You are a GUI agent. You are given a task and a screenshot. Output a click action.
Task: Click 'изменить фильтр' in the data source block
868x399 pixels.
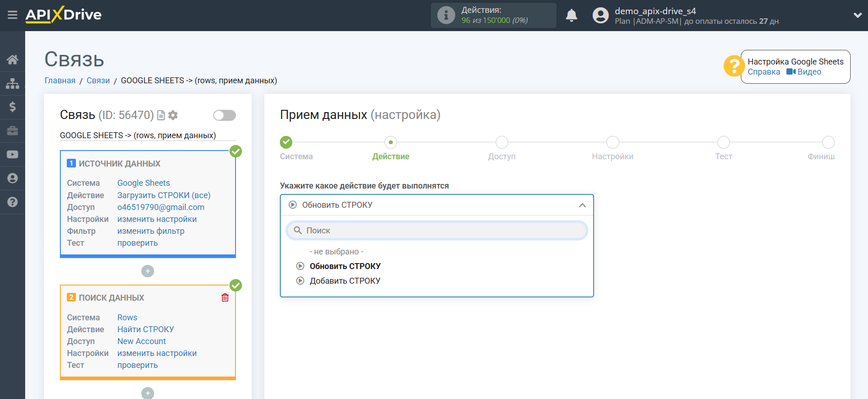(150, 231)
